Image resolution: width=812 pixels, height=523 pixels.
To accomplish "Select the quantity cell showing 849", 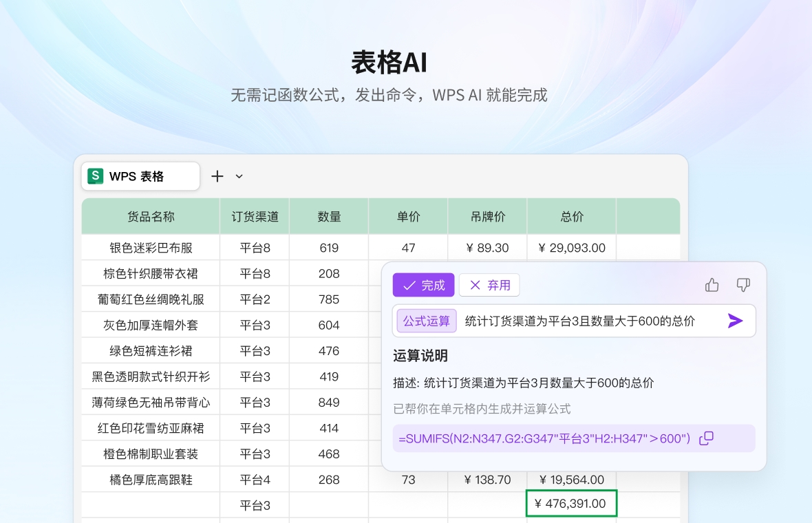I will pyautogui.click(x=329, y=402).
